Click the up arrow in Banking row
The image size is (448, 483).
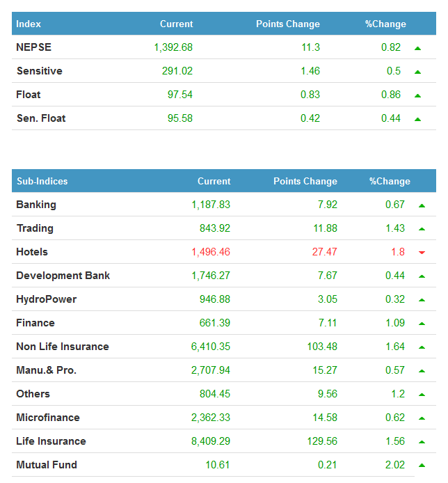(422, 205)
